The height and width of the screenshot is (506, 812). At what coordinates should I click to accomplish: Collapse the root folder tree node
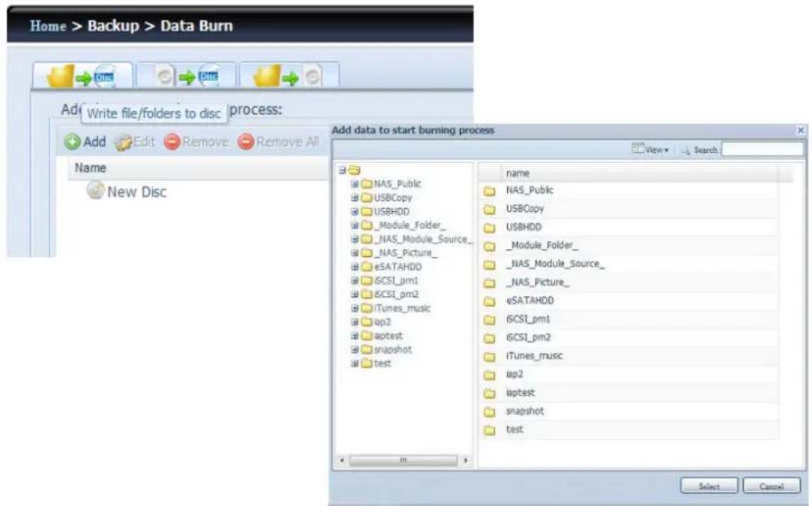[343, 171]
